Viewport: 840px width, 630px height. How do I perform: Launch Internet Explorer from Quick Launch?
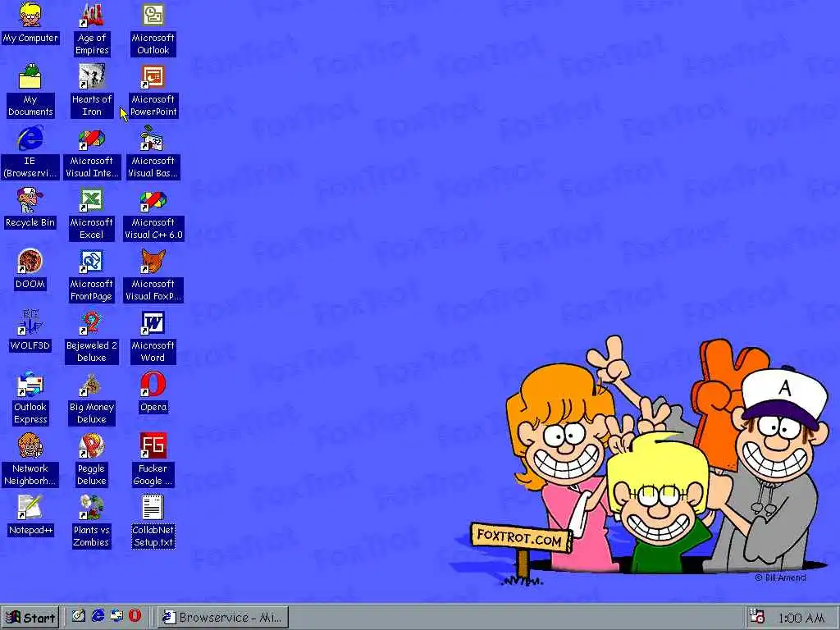(x=98, y=616)
